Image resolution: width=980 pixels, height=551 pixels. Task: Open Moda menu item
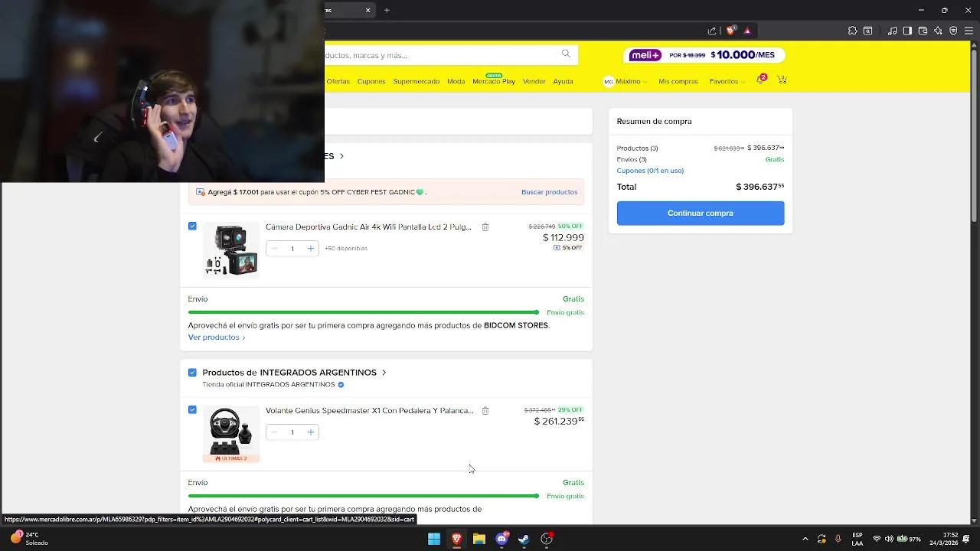click(x=456, y=81)
